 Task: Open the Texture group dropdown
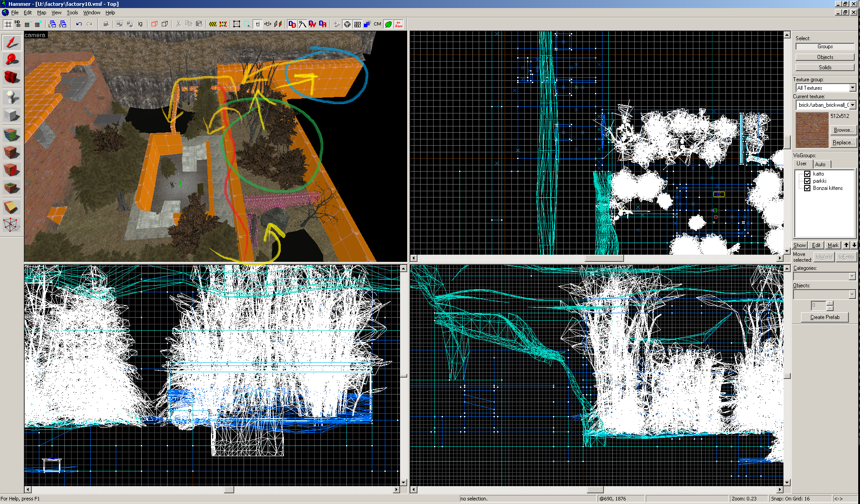[852, 88]
